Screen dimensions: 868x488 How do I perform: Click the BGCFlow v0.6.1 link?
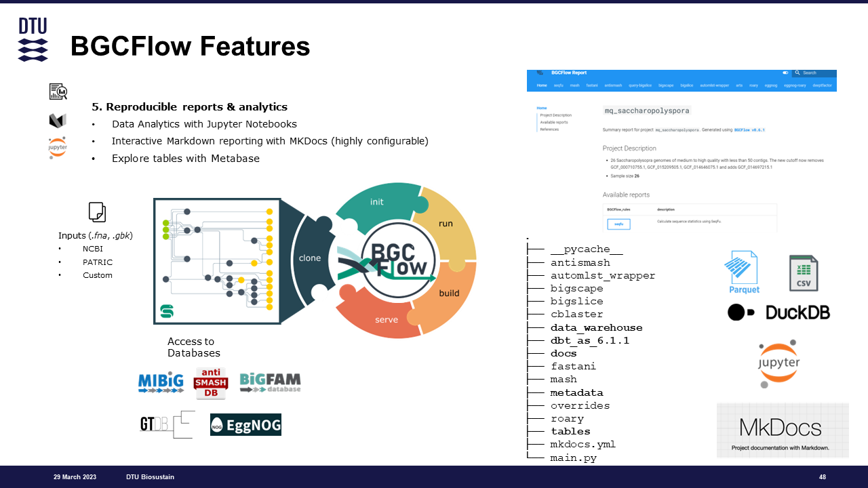tap(749, 129)
